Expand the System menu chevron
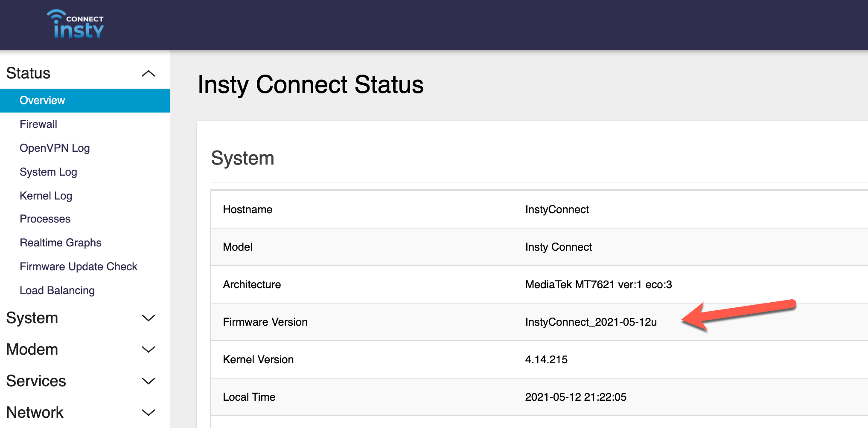Viewport: 868px width, 428px height. coord(148,318)
